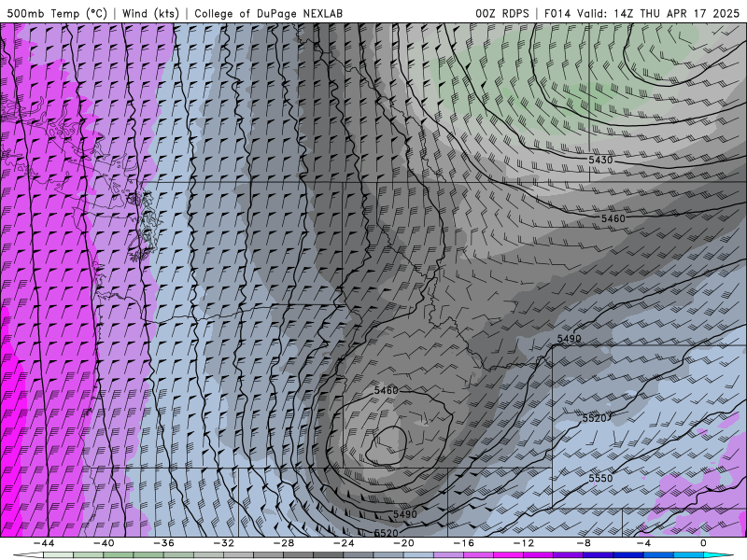This screenshot has height=560, width=747.
Task: Click the "500mb Temp (°C)" title text
Action: point(57,13)
